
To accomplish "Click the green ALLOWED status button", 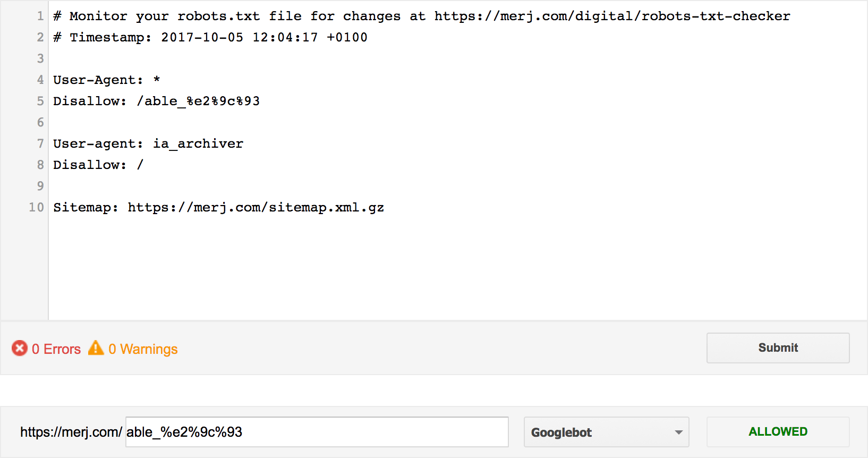I will tap(778, 431).
